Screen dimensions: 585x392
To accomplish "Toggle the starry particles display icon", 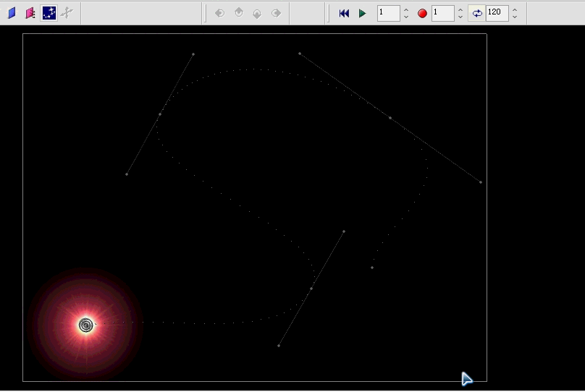I will pyautogui.click(x=49, y=13).
